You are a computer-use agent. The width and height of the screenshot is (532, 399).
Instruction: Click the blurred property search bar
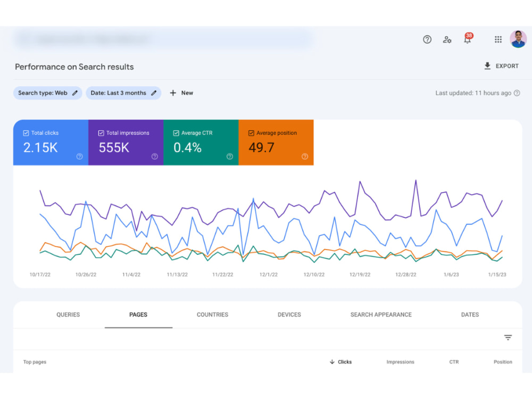(163, 39)
